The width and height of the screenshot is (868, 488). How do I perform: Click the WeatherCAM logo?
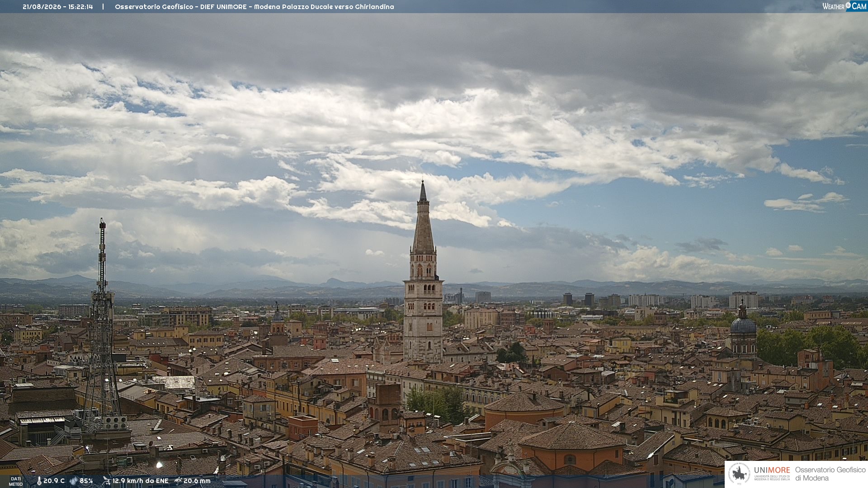(x=844, y=6)
